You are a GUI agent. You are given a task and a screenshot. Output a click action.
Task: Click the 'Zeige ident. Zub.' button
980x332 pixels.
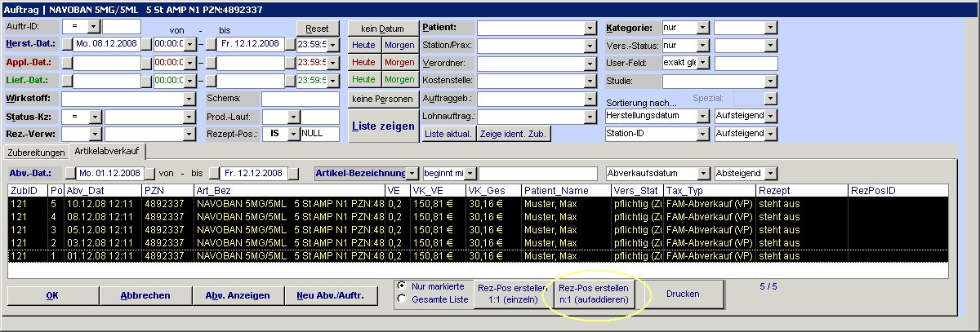514,134
